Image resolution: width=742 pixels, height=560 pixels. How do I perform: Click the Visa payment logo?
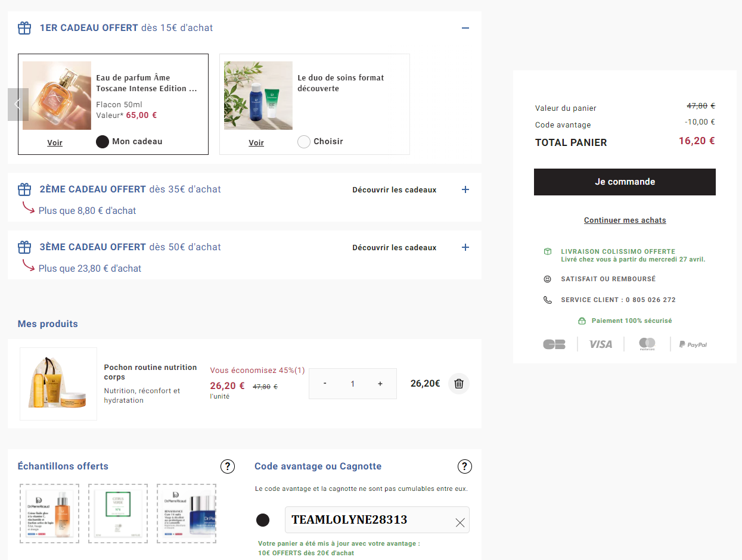pyautogui.click(x=601, y=344)
